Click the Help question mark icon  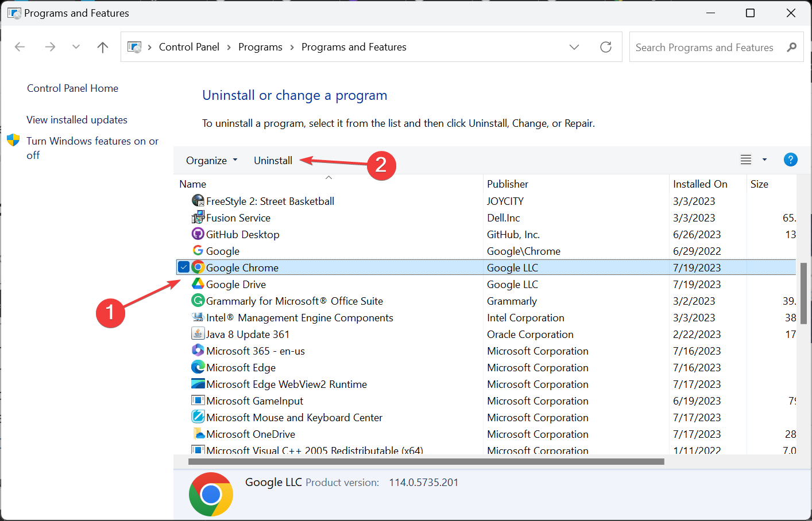tap(791, 160)
